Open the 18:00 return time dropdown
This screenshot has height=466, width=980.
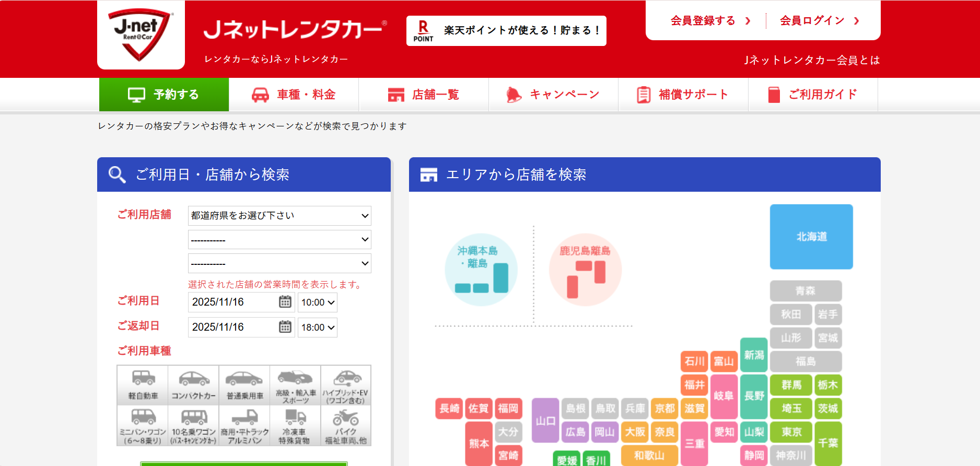(x=317, y=328)
